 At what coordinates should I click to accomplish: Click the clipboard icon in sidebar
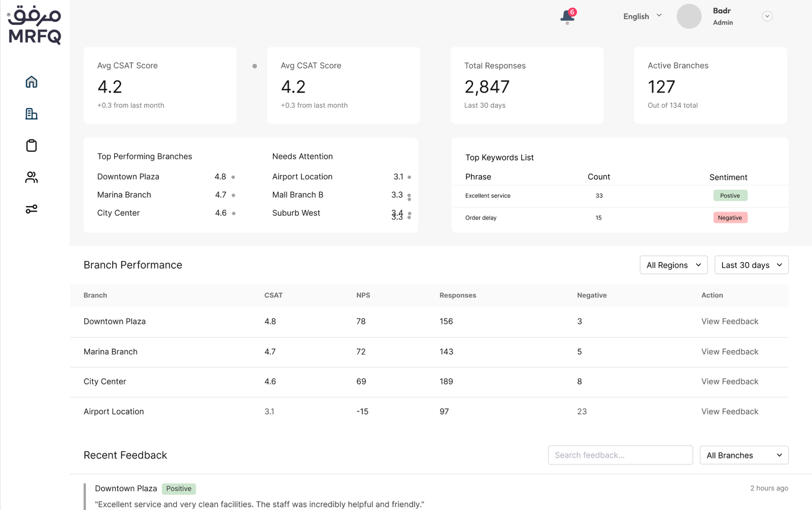point(31,146)
